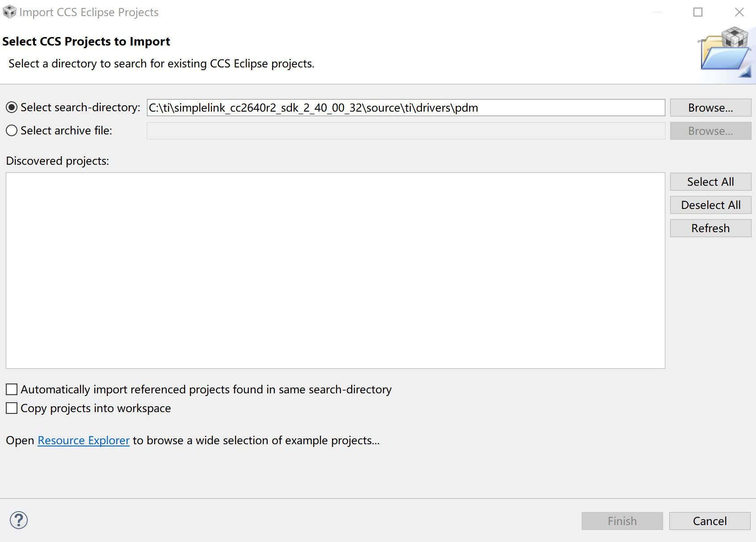Click the search-directory path field
The width and height of the screenshot is (756, 542).
pyautogui.click(x=406, y=108)
